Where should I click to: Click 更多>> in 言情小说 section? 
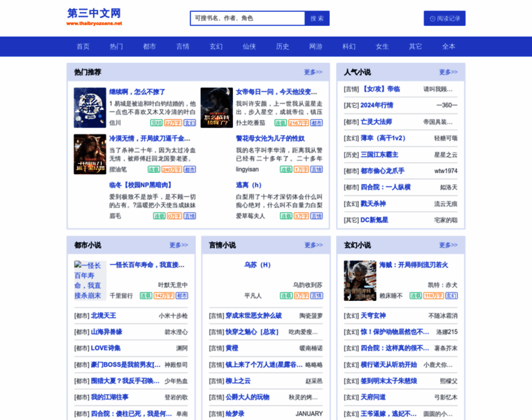pyautogui.click(x=314, y=245)
